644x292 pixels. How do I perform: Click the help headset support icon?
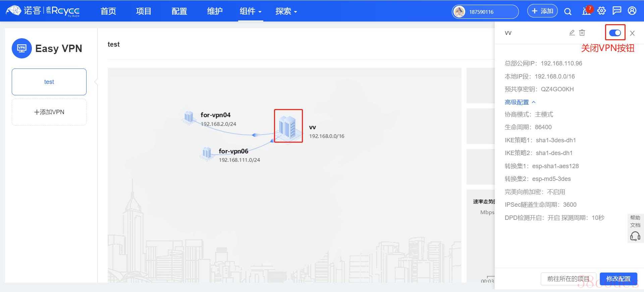pyautogui.click(x=635, y=236)
